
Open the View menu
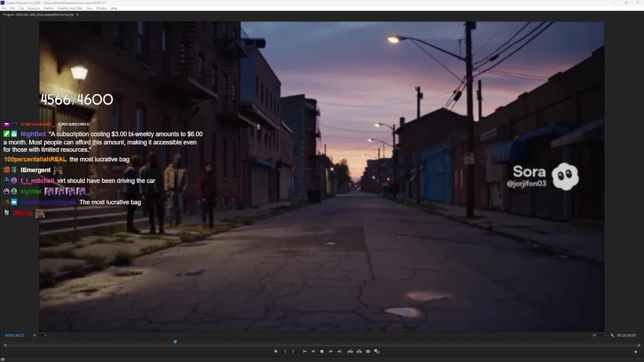pos(90,8)
